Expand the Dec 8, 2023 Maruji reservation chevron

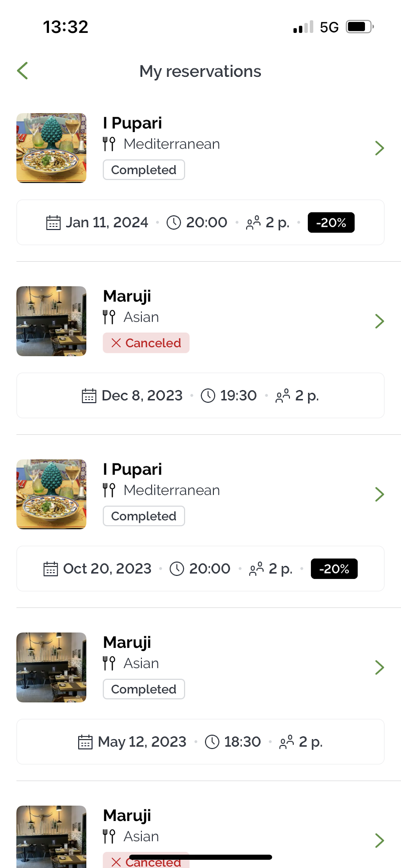point(379,321)
